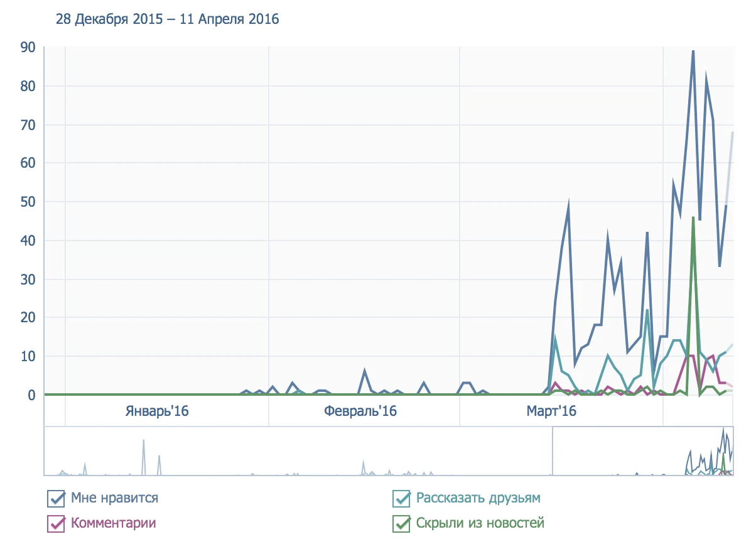
Task: Click the 'Скрыли из новостей' legend label
Action: (x=480, y=523)
